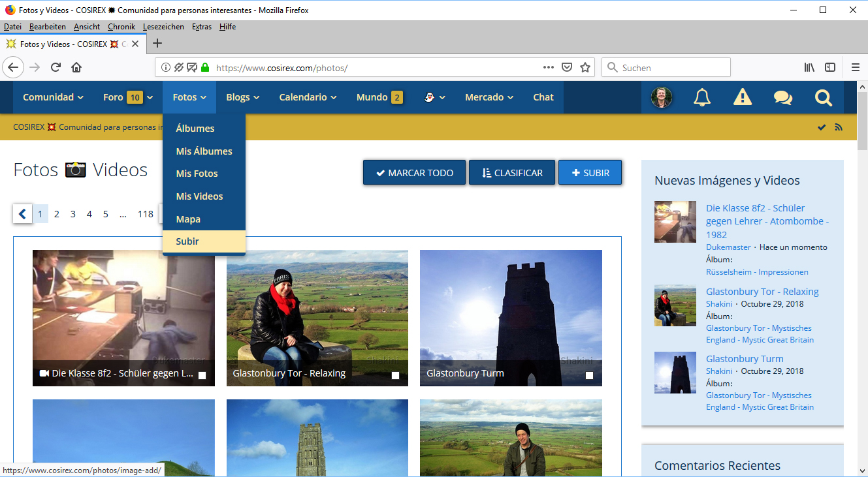
Task: Bookmark this page with star icon
Action: 585,67
